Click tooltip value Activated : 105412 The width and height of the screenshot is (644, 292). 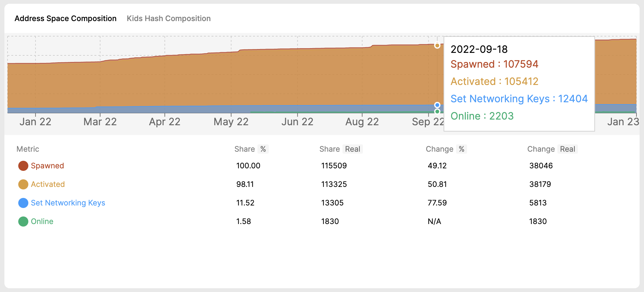tap(494, 81)
